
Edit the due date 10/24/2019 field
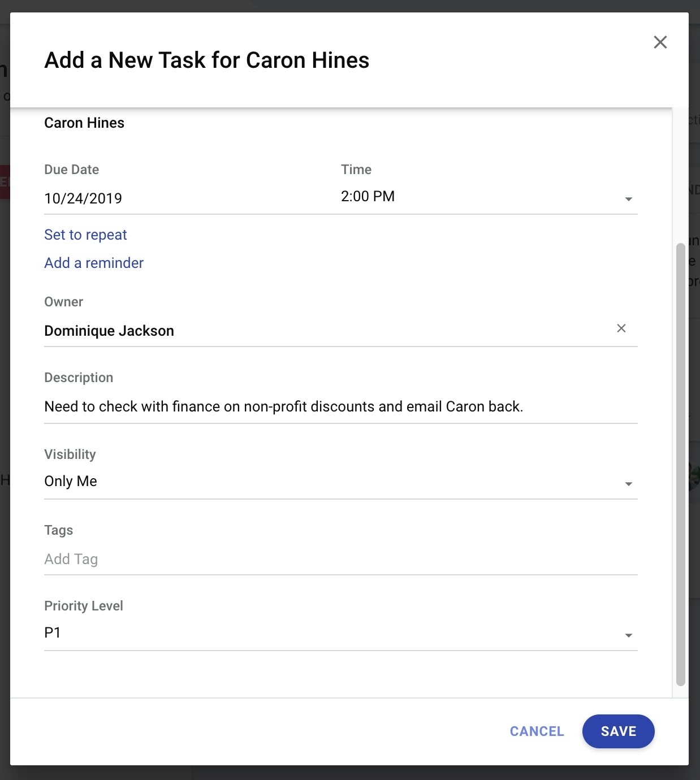(187, 198)
